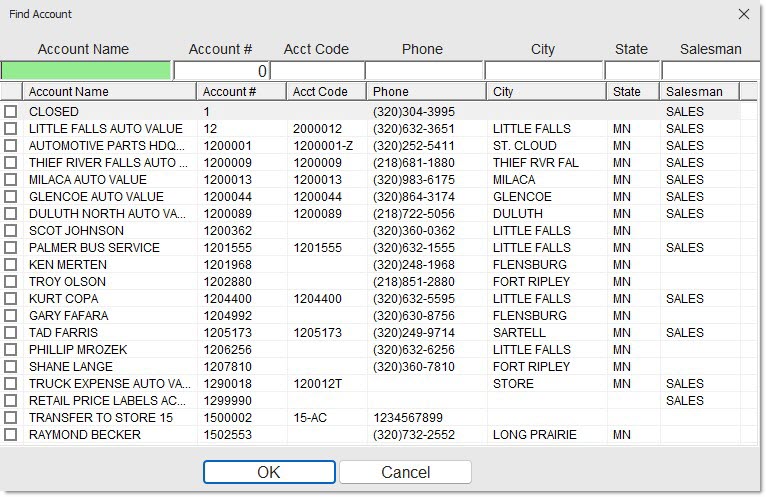This screenshot has height=497, width=766.
Task: Activate the Salesman filter field
Action: [x=710, y=71]
